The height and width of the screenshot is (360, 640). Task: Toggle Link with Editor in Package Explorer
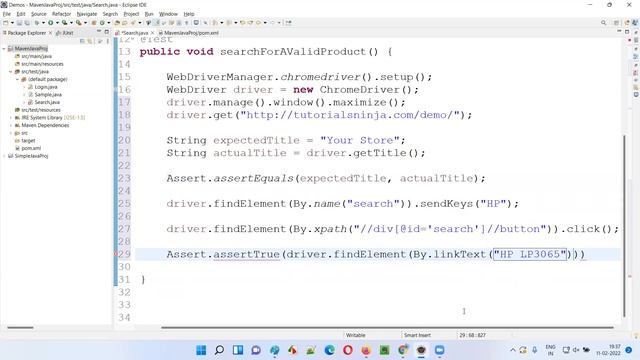click(x=90, y=41)
